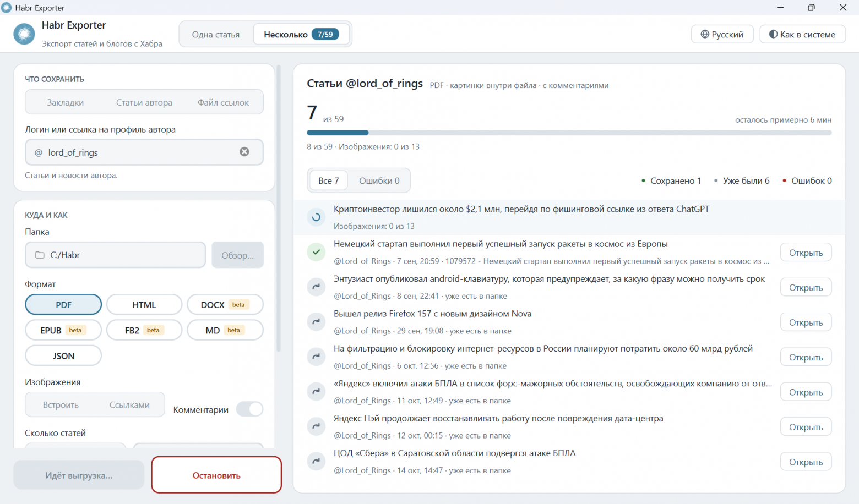Switch to the Несколько tab
Screen dimensions: 859x504
tap(301, 34)
